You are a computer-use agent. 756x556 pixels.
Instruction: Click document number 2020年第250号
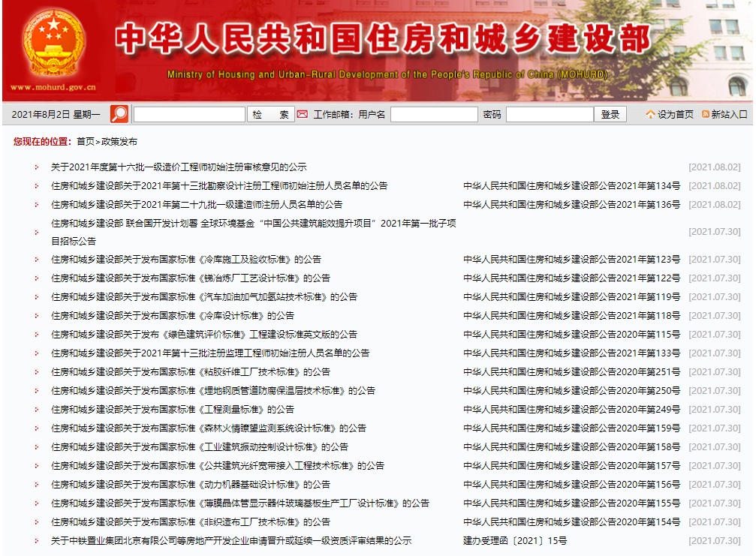click(571, 391)
